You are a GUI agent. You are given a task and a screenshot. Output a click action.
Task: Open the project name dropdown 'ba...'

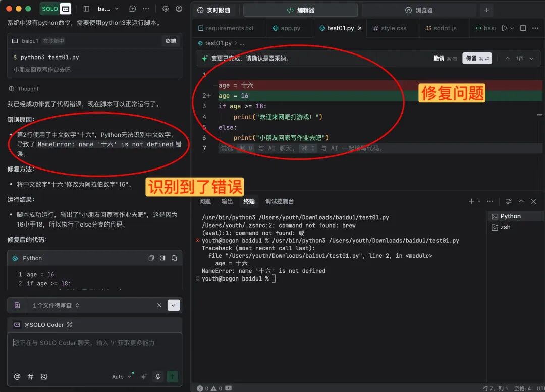[108, 9]
